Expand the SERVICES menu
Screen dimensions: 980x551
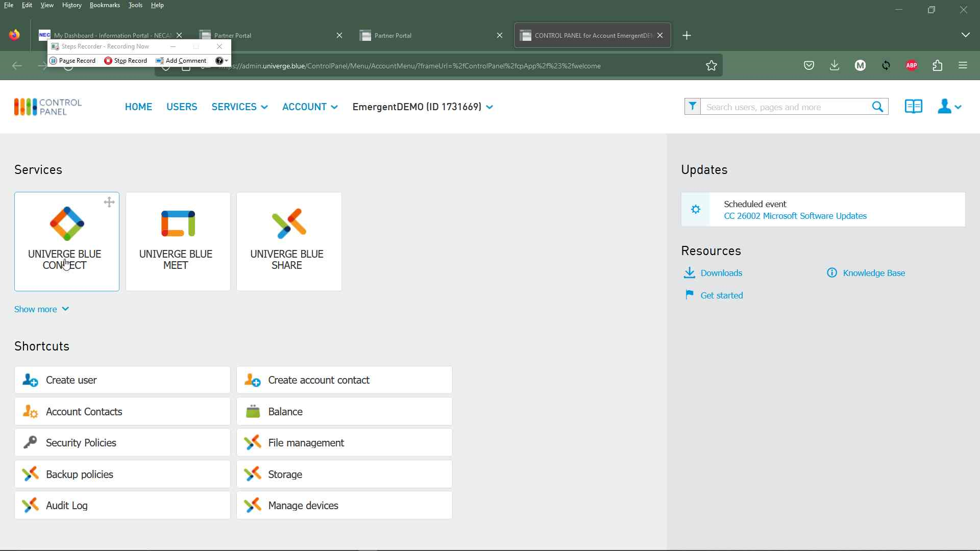pyautogui.click(x=240, y=107)
